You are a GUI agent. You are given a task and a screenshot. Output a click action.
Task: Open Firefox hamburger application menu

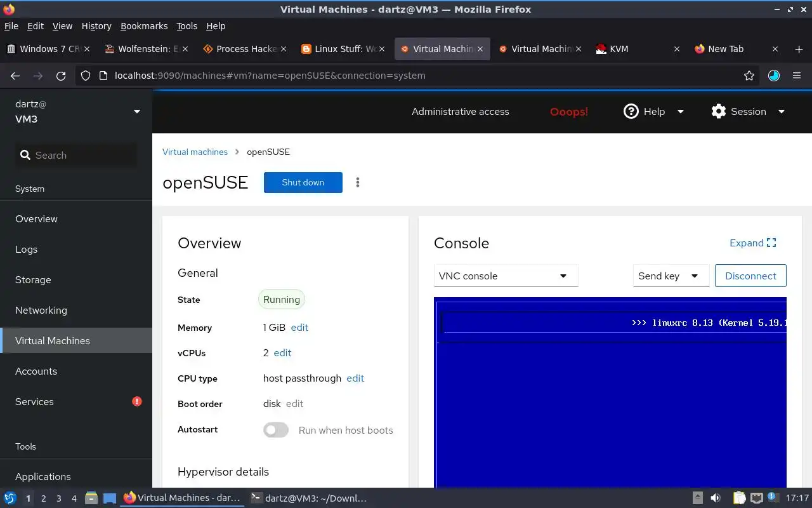point(797,76)
